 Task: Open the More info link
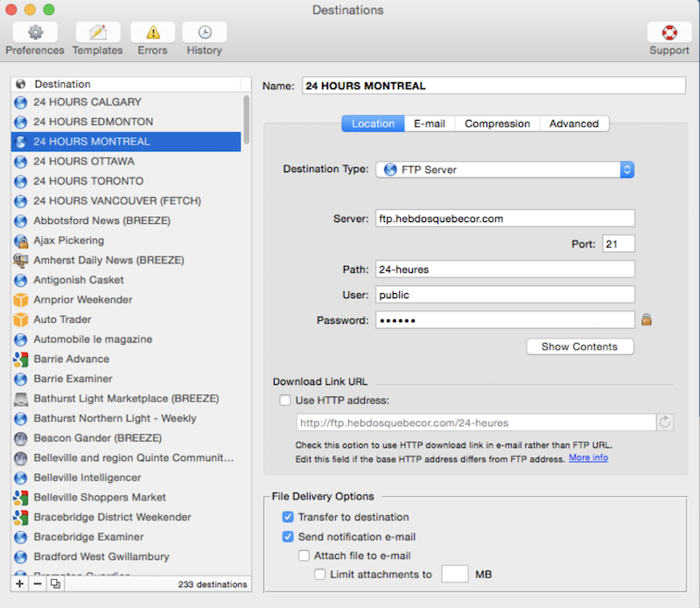pyautogui.click(x=588, y=458)
